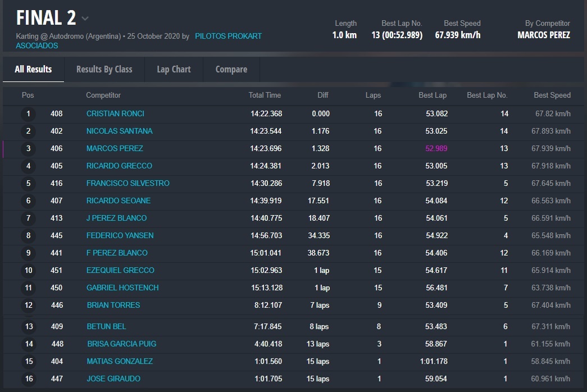This screenshot has width=587, height=392.
Task: Open JOSE GIRAUDO's result entry
Action: pos(113,379)
